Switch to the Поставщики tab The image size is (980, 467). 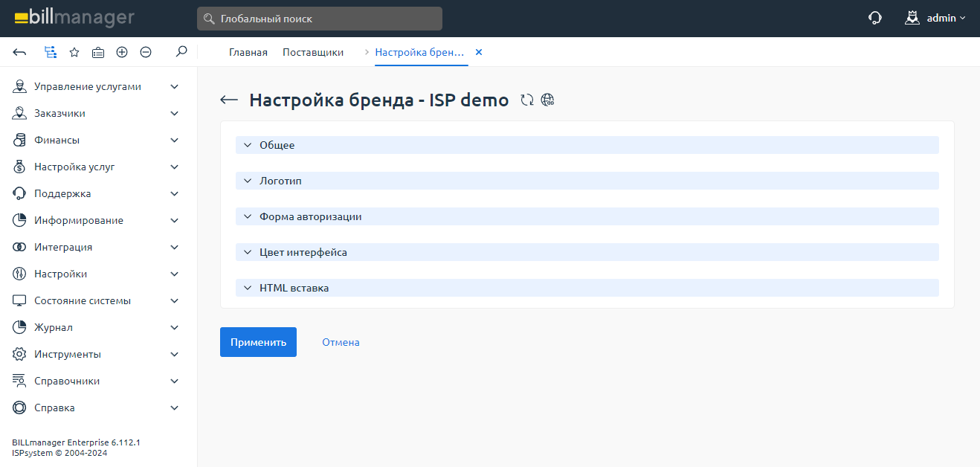tap(313, 52)
